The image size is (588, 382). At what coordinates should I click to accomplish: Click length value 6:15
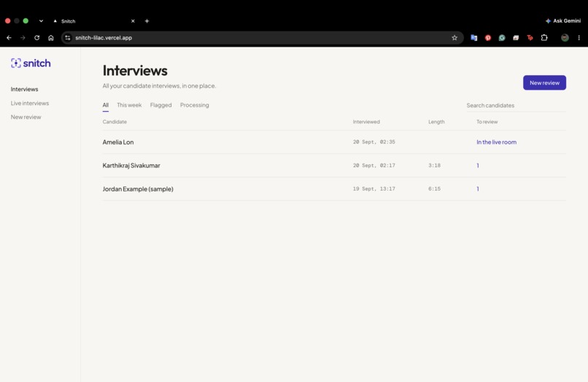click(x=434, y=188)
